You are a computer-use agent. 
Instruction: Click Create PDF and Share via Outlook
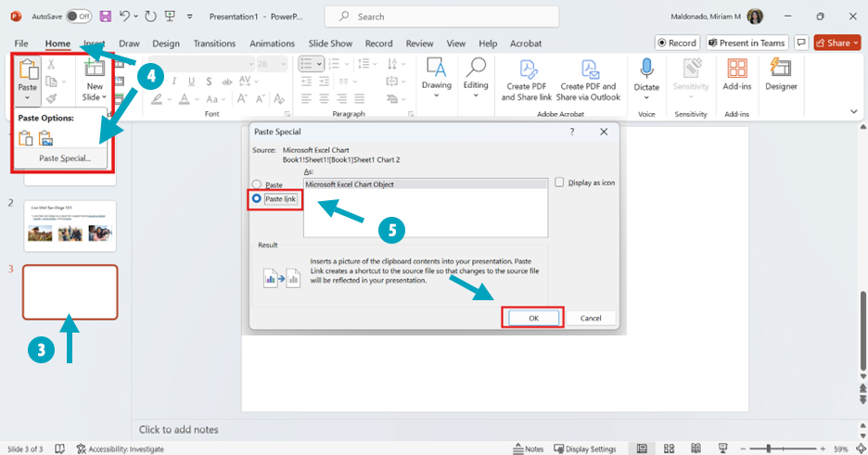point(589,81)
